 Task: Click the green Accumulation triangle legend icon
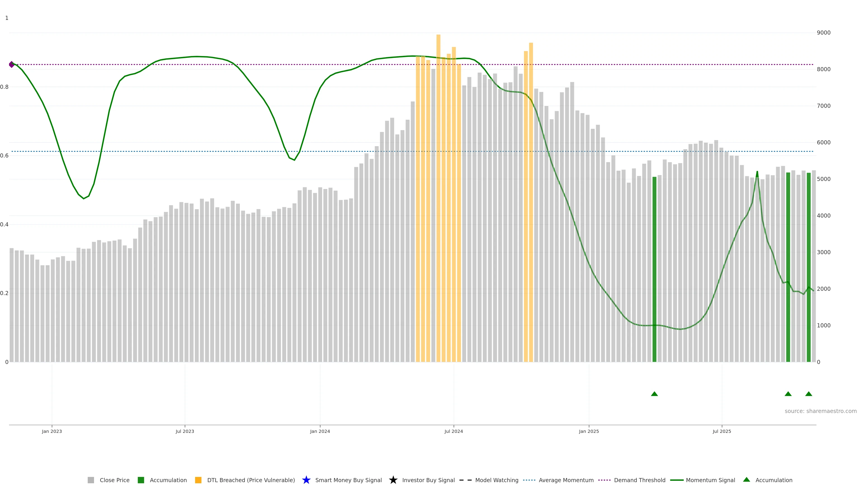coord(746,480)
